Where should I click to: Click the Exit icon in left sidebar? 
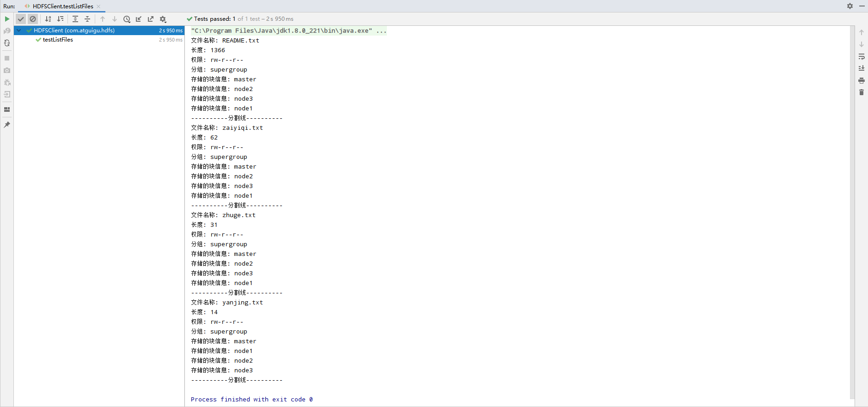coord(7,94)
